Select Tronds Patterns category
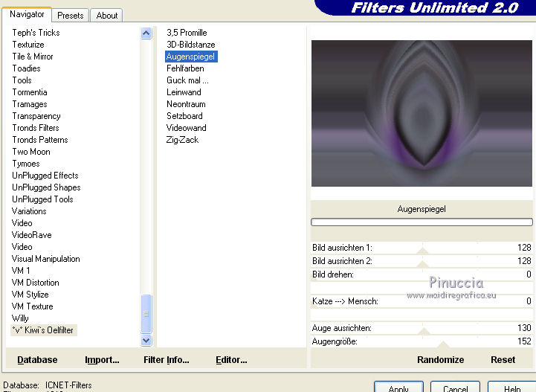This screenshot has height=392, width=536. [40, 140]
